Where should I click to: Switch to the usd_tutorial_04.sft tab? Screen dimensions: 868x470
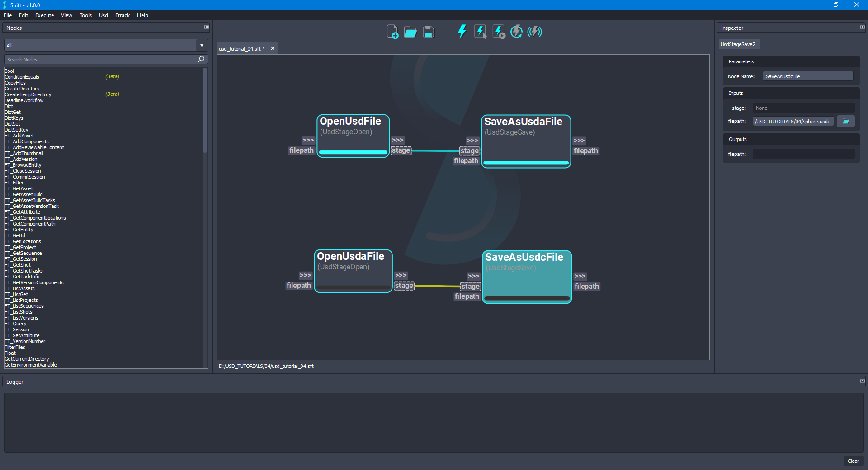click(241, 48)
